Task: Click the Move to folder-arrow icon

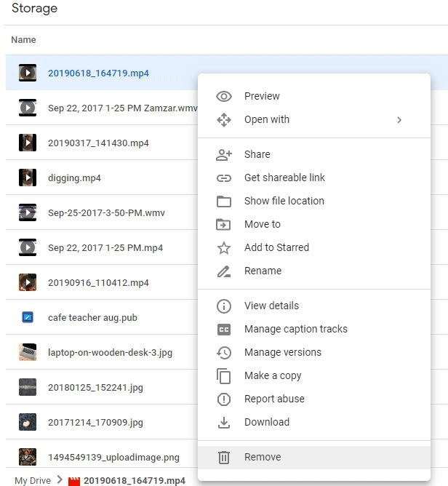Action: pyautogui.click(x=224, y=224)
